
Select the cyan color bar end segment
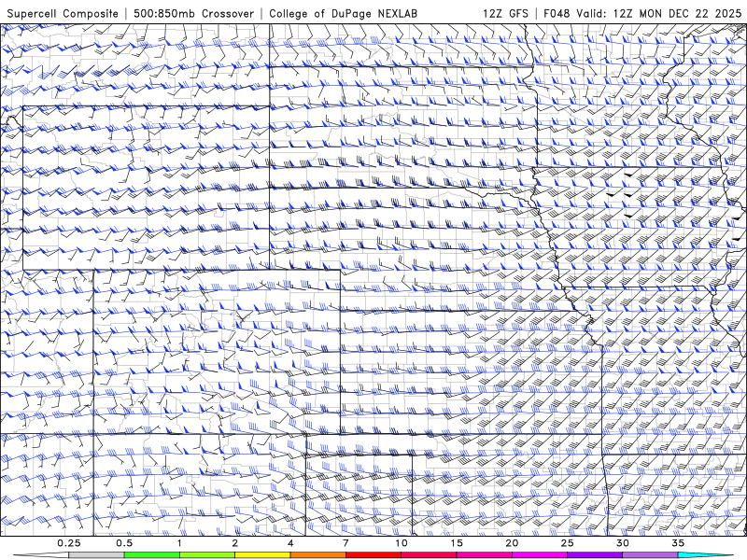(x=705, y=555)
